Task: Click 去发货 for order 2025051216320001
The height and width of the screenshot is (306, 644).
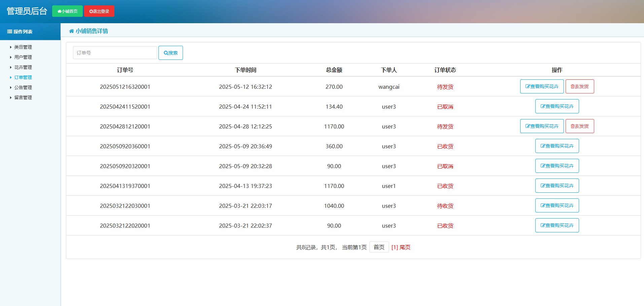Action: pos(580,86)
